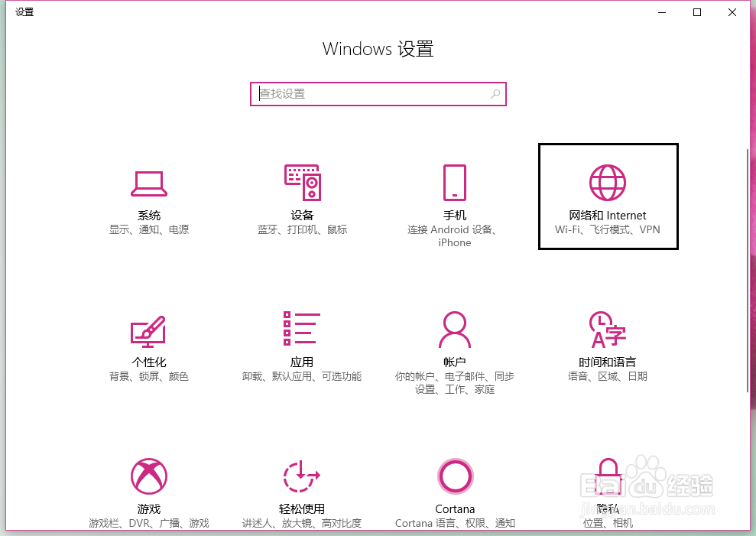Screen dimensions: 756x536
Task: Click the Cortana label text
Action: [455, 509]
